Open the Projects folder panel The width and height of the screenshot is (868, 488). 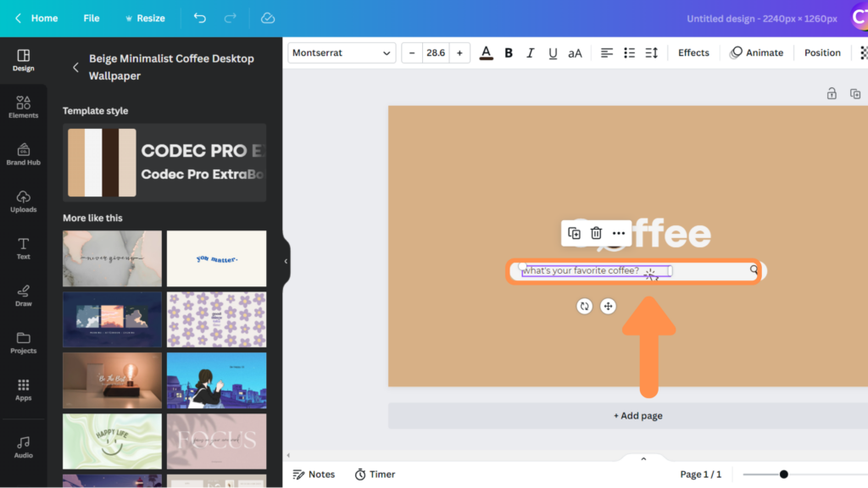pos(23,342)
